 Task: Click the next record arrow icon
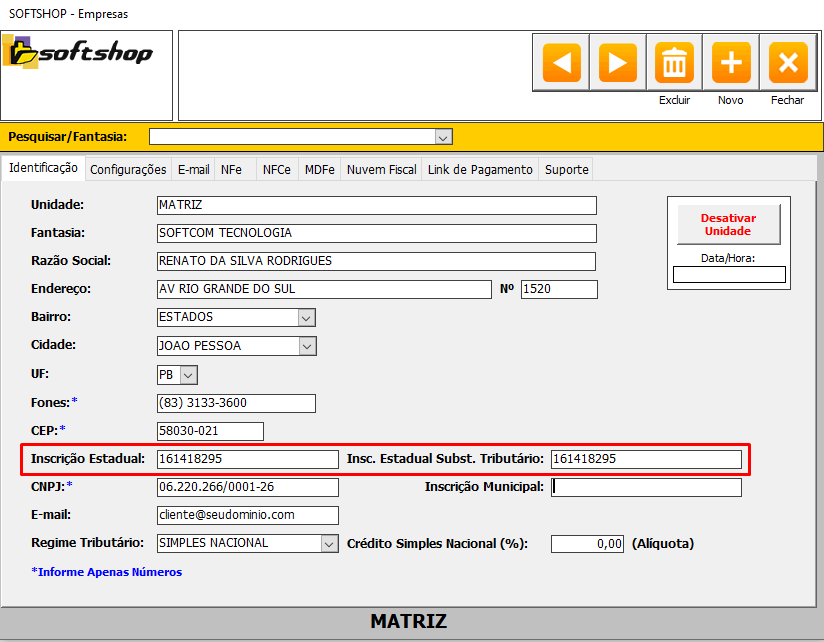point(618,63)
